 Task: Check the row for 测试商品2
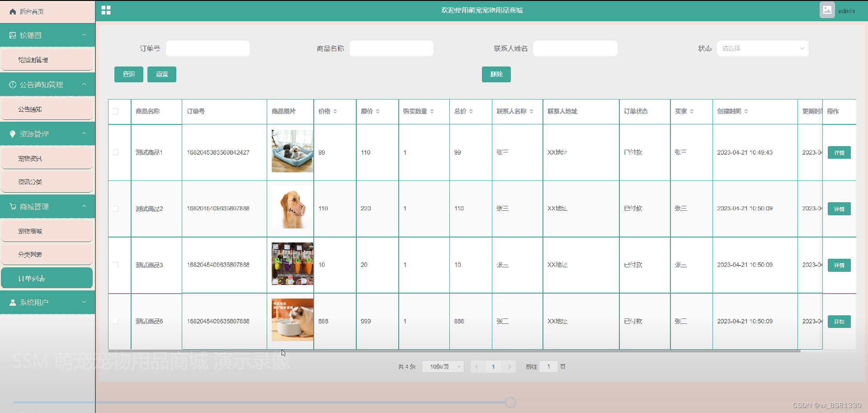[x=116, y=209]
